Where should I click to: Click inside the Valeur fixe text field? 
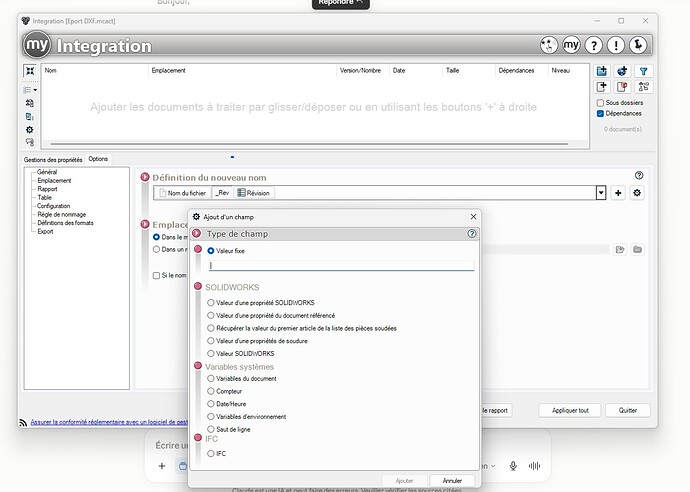click(x=341, y=265)
